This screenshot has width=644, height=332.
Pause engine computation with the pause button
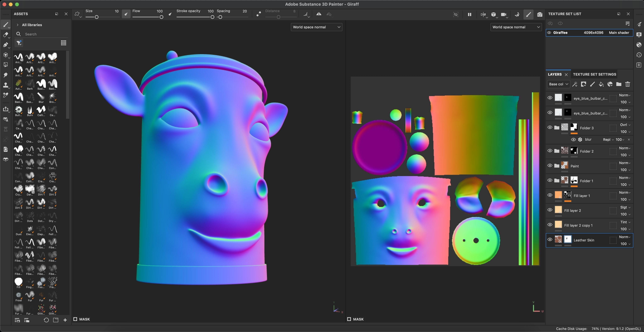(x=469, y=14)
